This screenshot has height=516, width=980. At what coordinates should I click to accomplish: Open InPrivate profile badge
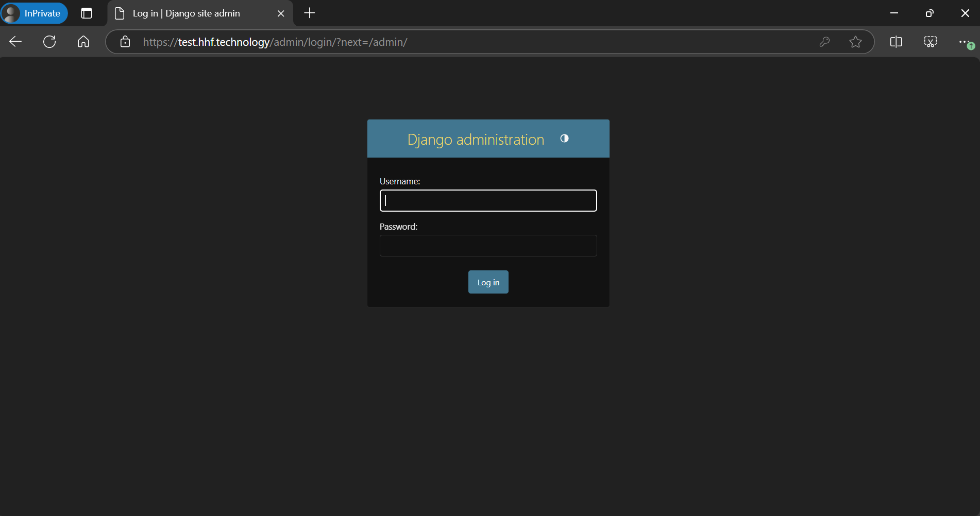point(35,13)
